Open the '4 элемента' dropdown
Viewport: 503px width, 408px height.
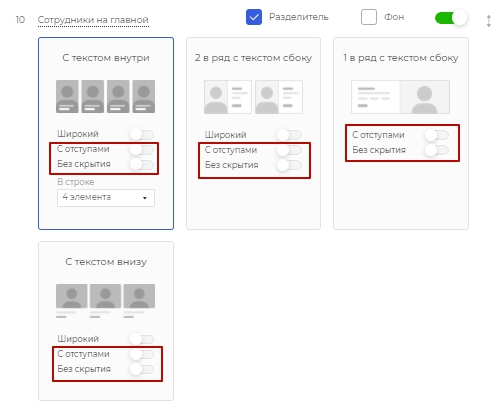click(106, 198)
